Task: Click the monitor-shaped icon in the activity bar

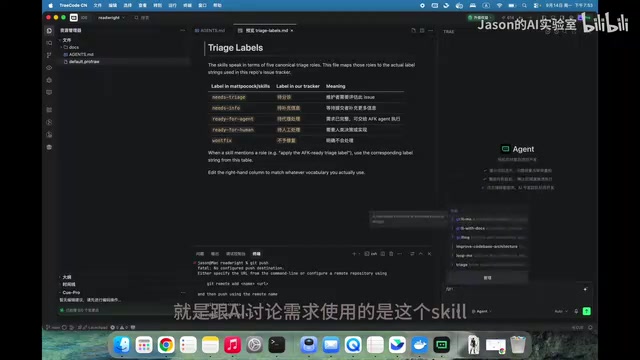Action: pyautogui.click(x=49, y=93)
